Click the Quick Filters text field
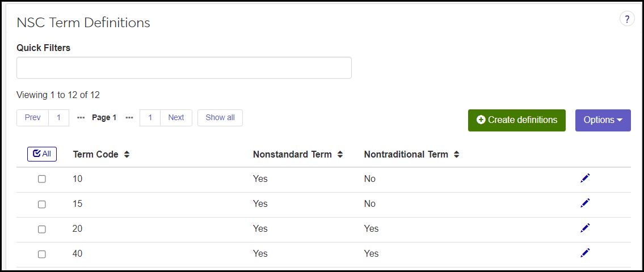Viewport: 644px width, 272px height. (184, 67)
